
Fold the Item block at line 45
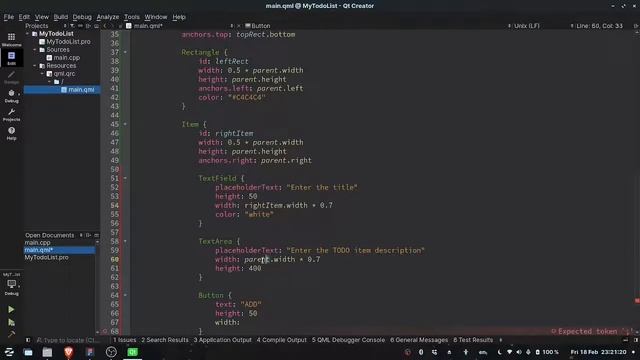pos(125,124)
